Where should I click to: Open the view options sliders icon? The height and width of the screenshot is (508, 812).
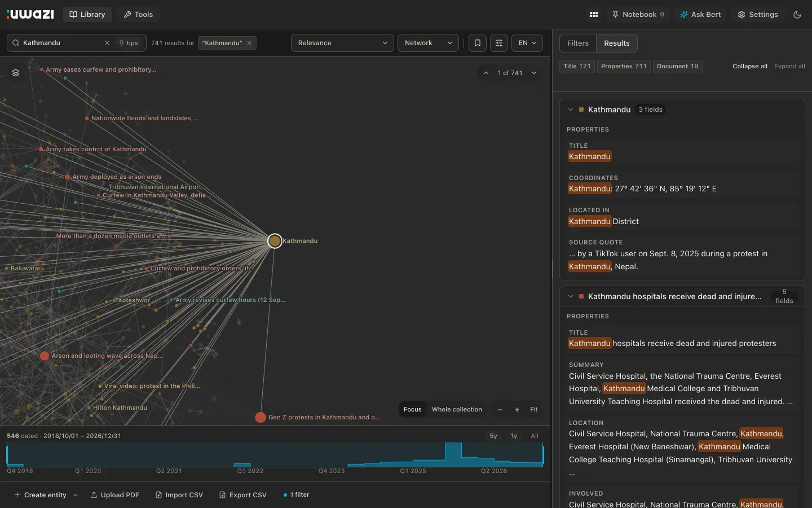(499, 43)
